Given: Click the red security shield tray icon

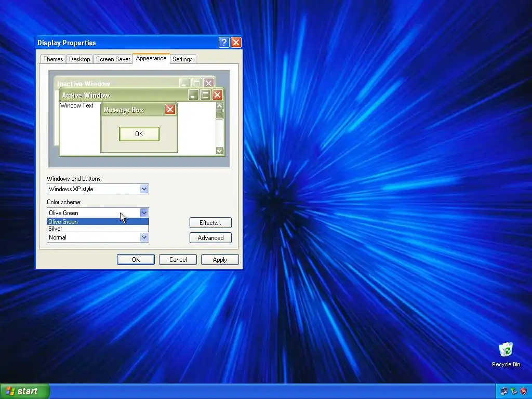Looking at the screenshot, I should [x=524, y=391].
